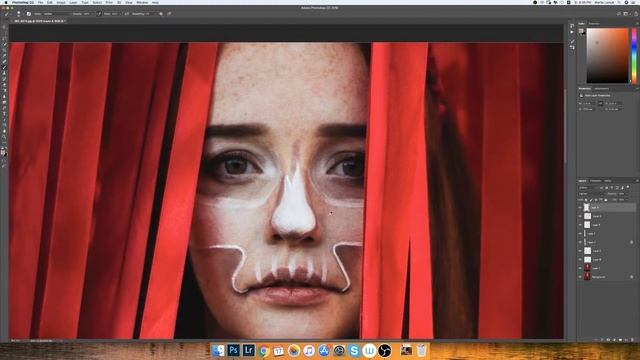Image resolution: width=640 pixels, height=360 pixels.
Task: Toggle lock all for the layer
Action: (606, 200)
